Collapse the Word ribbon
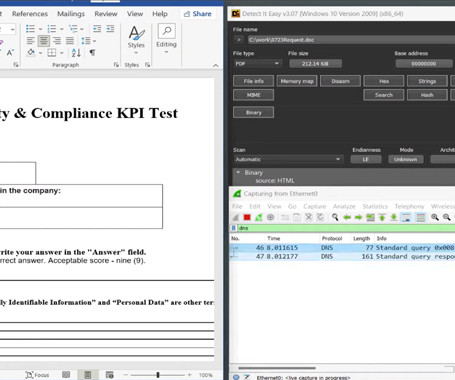 click(216, 65)
